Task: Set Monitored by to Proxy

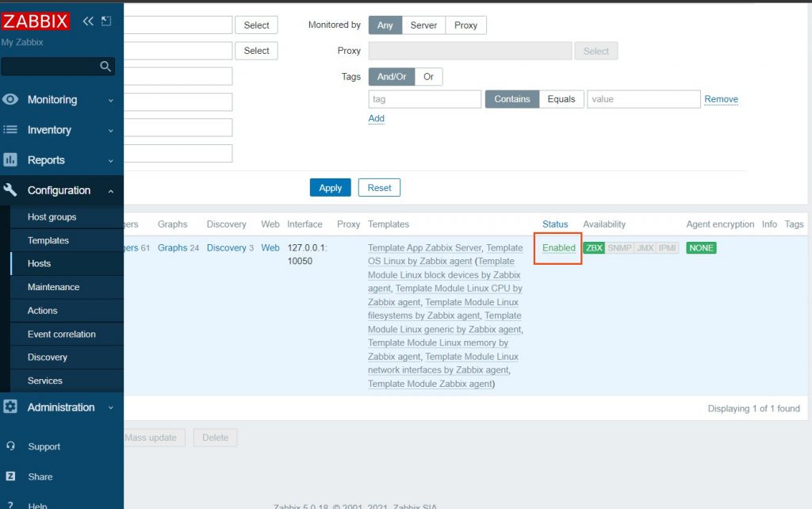Action: [x=465, y=25]
